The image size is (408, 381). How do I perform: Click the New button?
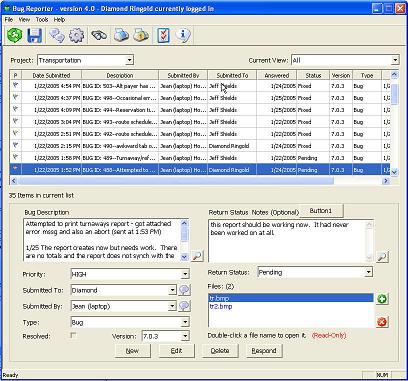(x=132, y=351)
